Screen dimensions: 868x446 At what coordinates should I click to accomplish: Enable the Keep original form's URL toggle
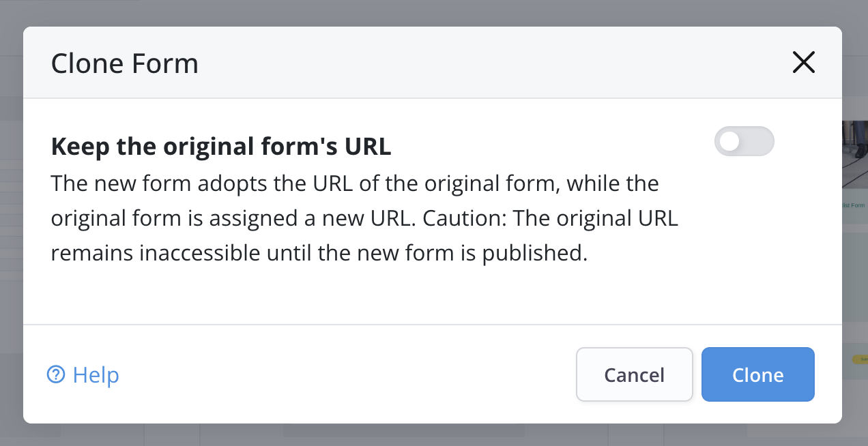click(x=744, y=141)
